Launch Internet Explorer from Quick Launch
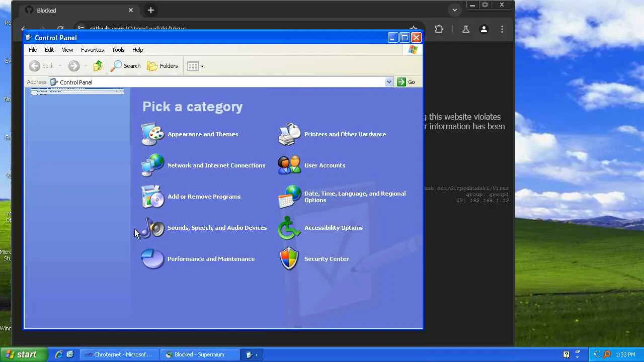Image resolution: width=644 pixels, height=362 pixels. 59,354
